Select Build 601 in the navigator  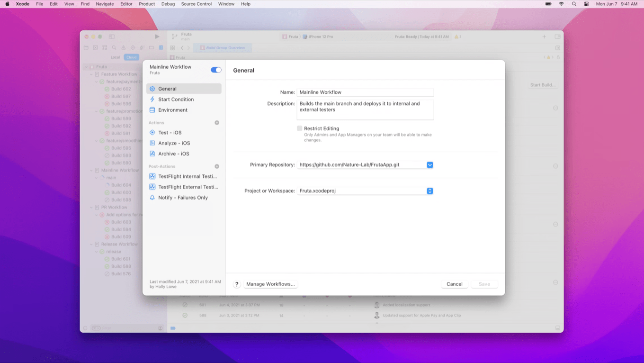point(121,259)
